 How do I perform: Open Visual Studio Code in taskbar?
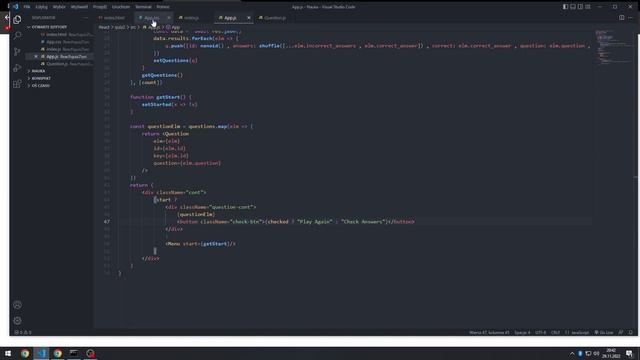41,353
